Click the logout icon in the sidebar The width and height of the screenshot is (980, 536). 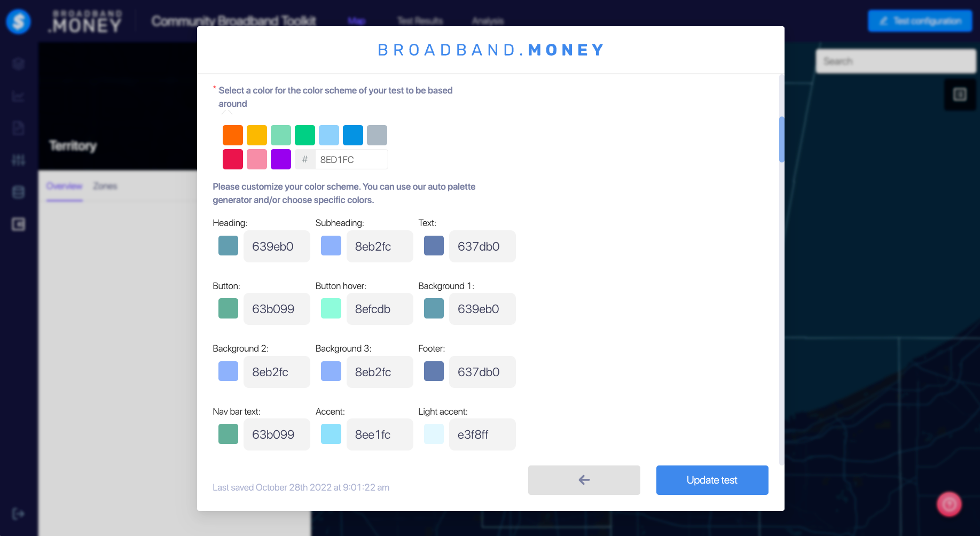coord(19,514)
